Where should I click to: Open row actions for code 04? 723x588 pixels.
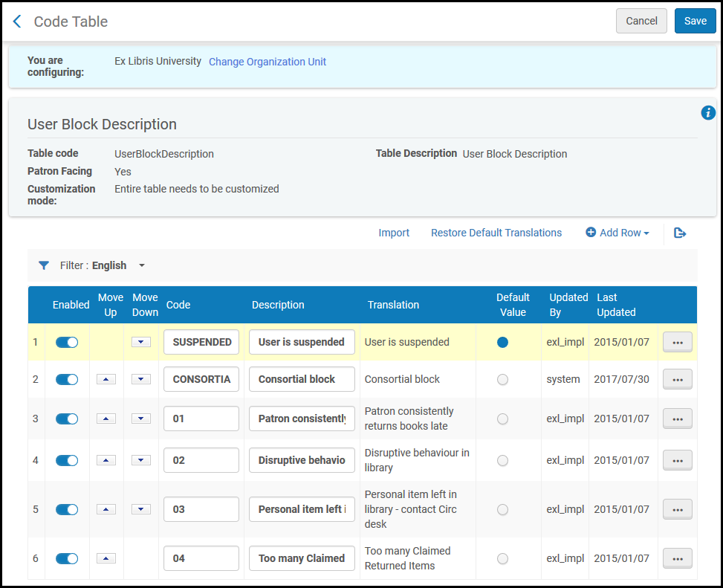tap(678, 558)
